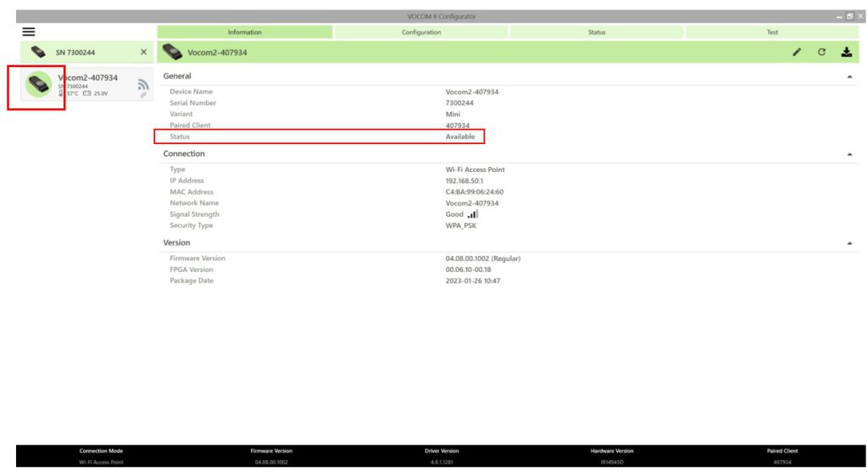Click Network Name value Vocom2-407934
The width and height of the screenshot is (868, 472).
point(472,203)
